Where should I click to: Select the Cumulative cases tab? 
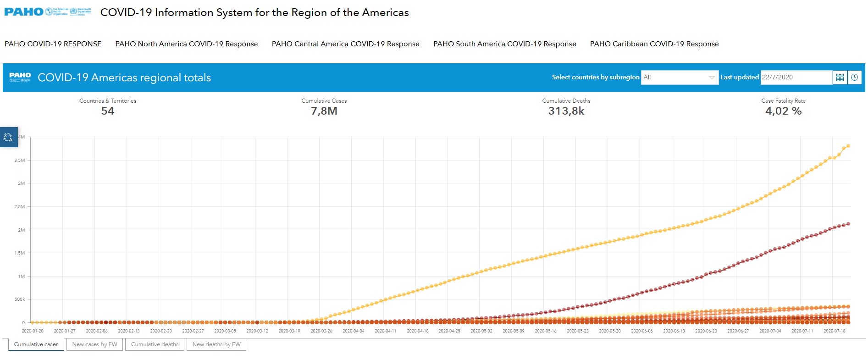[36, 344]
